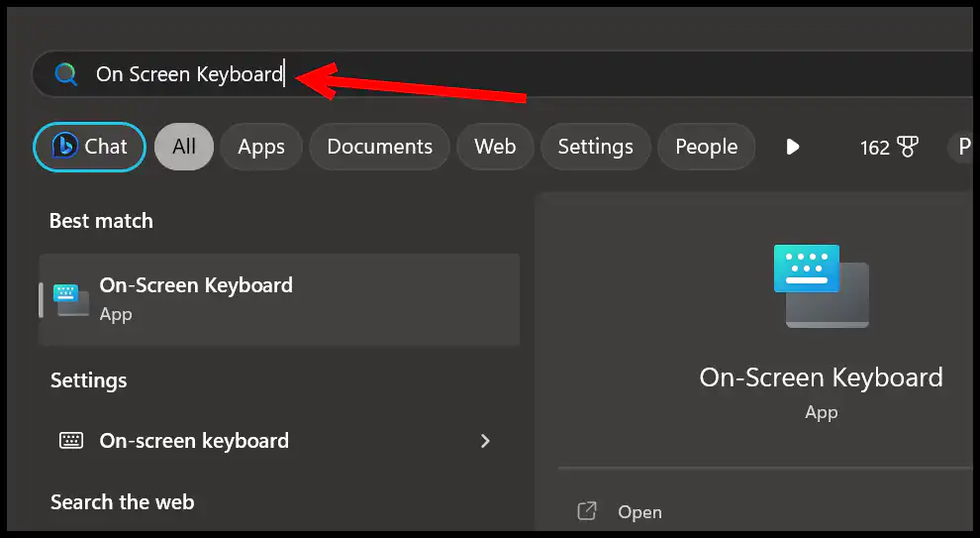Switch to the People filter

706,147
